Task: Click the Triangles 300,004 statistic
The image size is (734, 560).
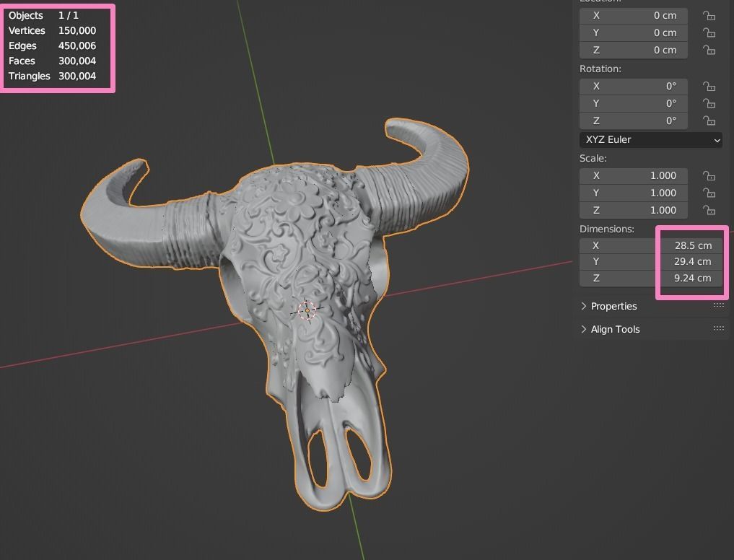Action: coord(52,76)
